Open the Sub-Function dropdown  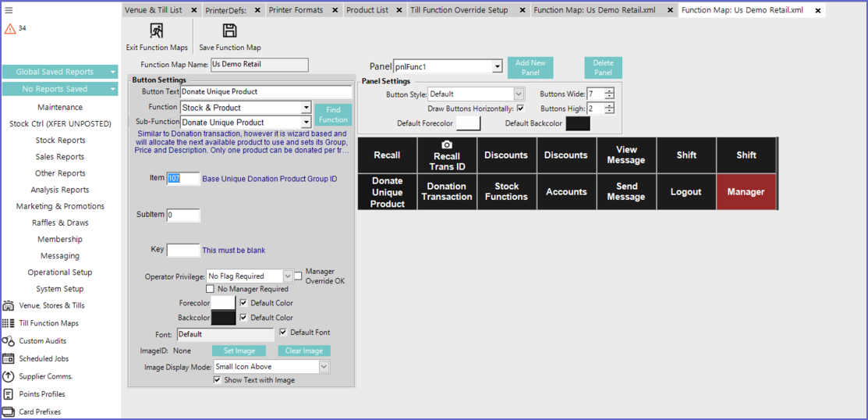coord(306,123)
